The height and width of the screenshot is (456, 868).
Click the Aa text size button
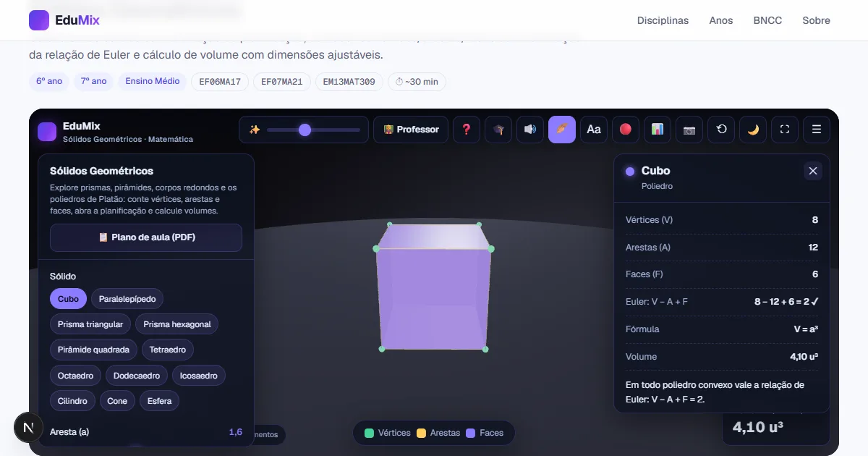pyautogui.click(x=594, y=130)
